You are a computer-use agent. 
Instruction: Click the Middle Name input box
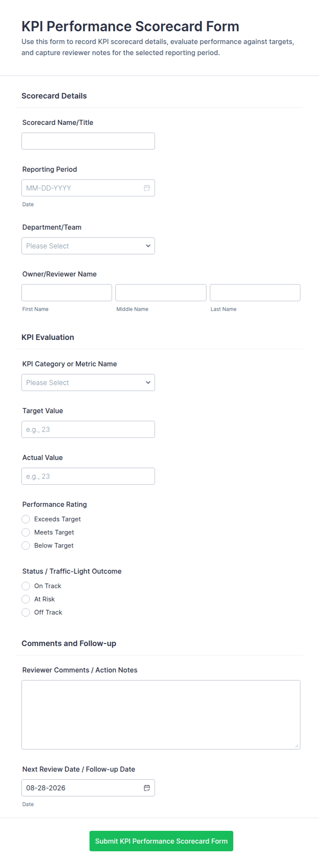coord(161,293)
